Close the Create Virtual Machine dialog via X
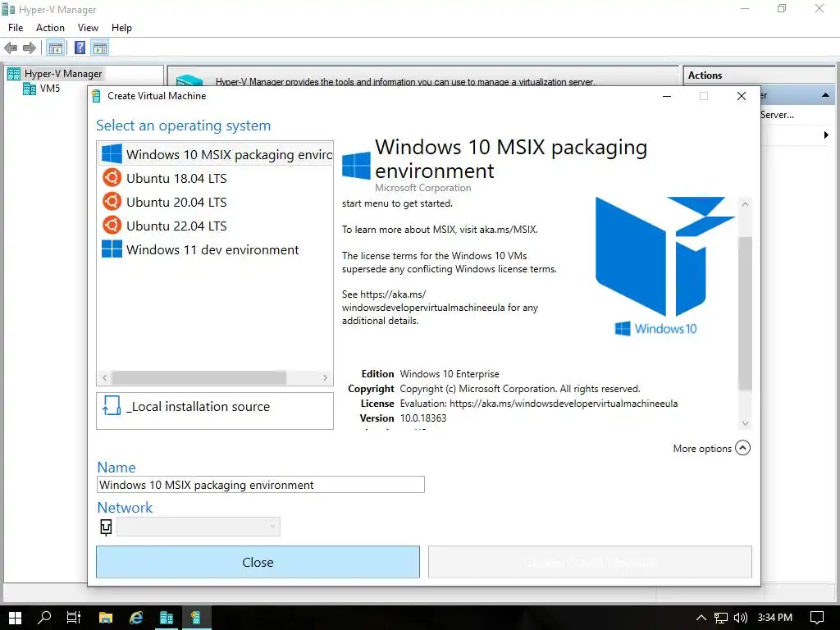This screenshot has height=630, width=840. (742, 96)
